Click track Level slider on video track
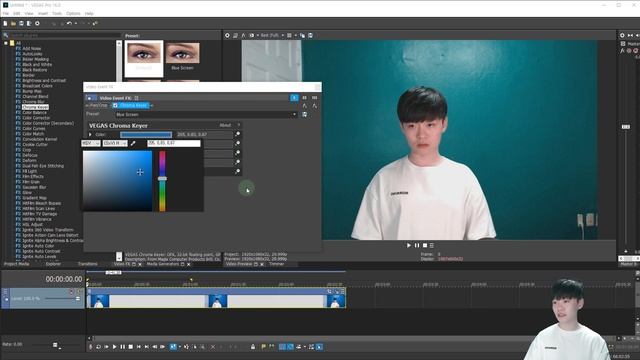The width and height of the screenshot is (640, 360). pos(62,299)
